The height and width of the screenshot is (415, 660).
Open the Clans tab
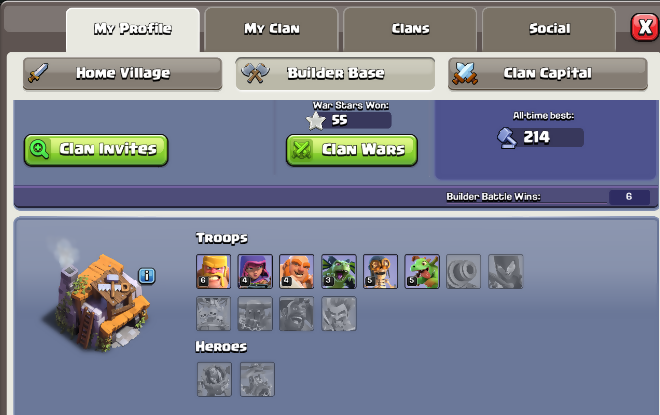(x=410, y=29)
